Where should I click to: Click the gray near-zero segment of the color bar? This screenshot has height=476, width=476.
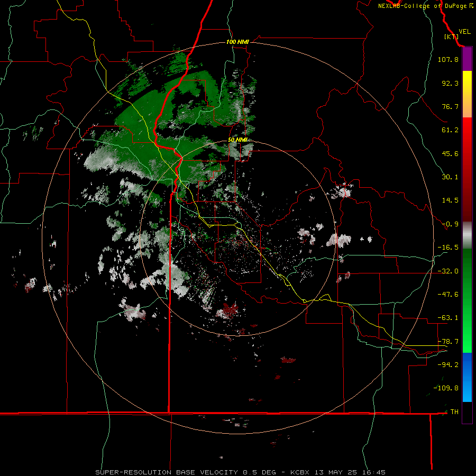(467, 235)
